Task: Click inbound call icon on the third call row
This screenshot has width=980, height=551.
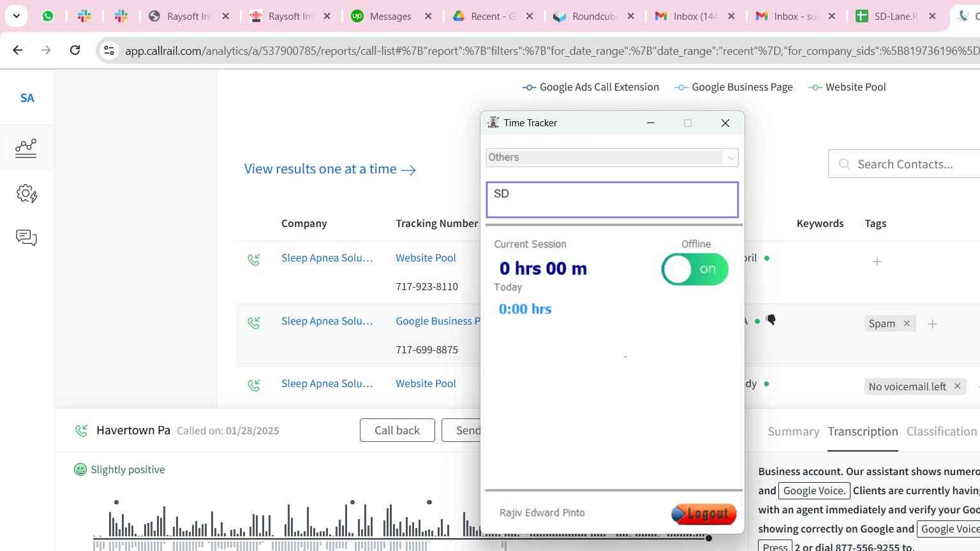Action: click(x=254, y=385)
